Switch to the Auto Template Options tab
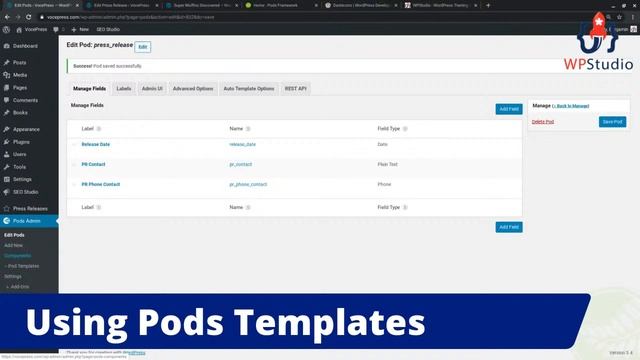 tap(249, 89)
